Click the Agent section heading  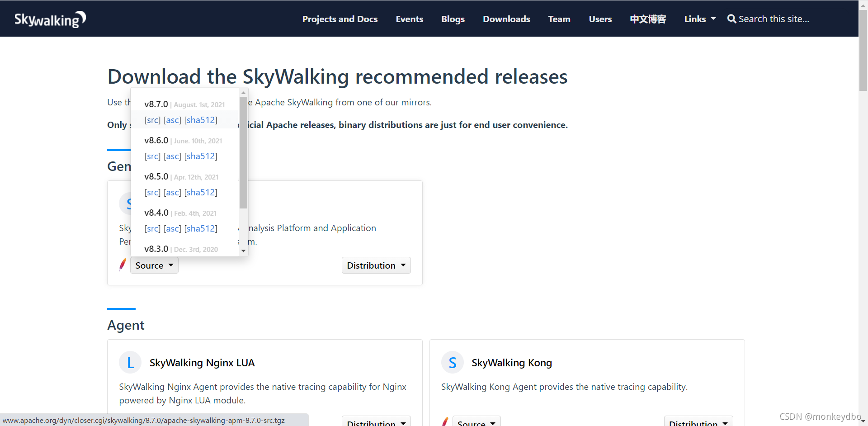pos(126,325)
